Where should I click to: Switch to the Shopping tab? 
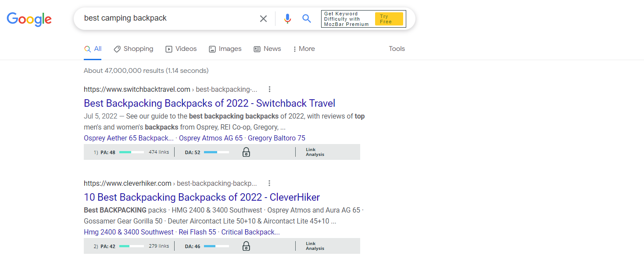(133, 49)
